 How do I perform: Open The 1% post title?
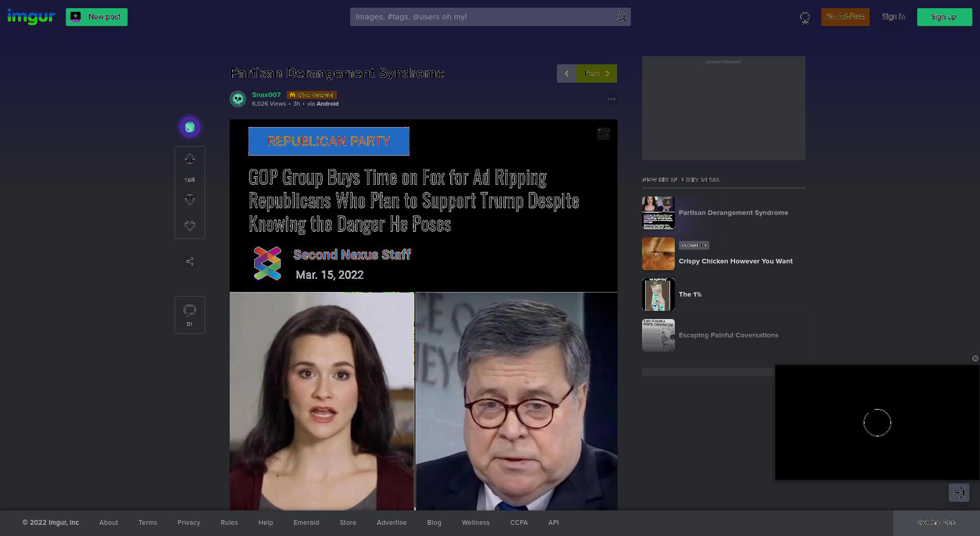pyautogui.click(x=690, y=295)
